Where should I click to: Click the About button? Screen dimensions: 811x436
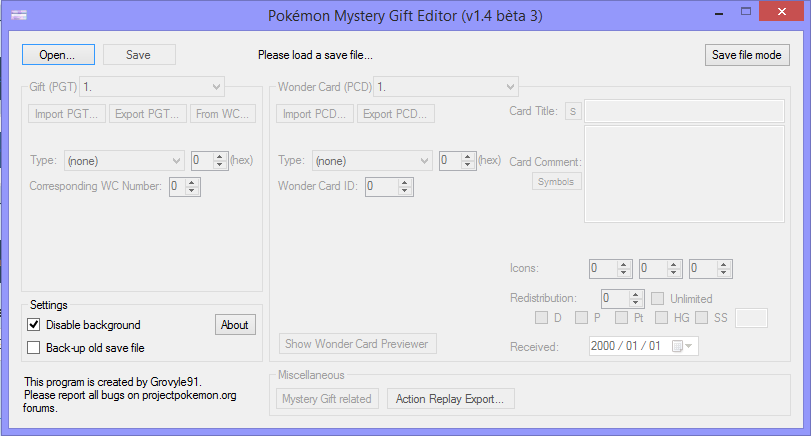pos(235,325)
